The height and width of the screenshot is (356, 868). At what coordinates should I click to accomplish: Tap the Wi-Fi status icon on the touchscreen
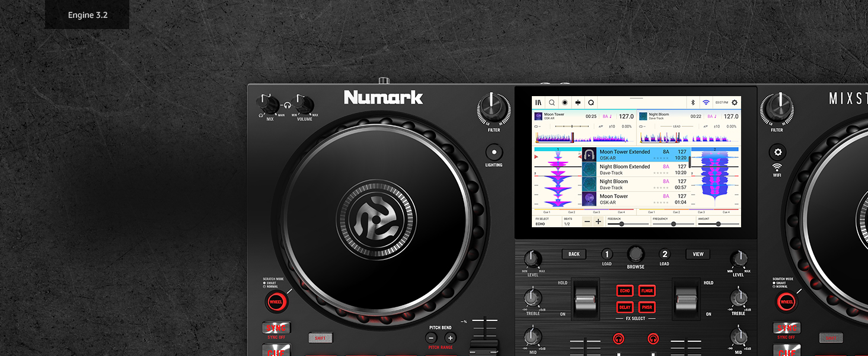(x=706, y=102)
